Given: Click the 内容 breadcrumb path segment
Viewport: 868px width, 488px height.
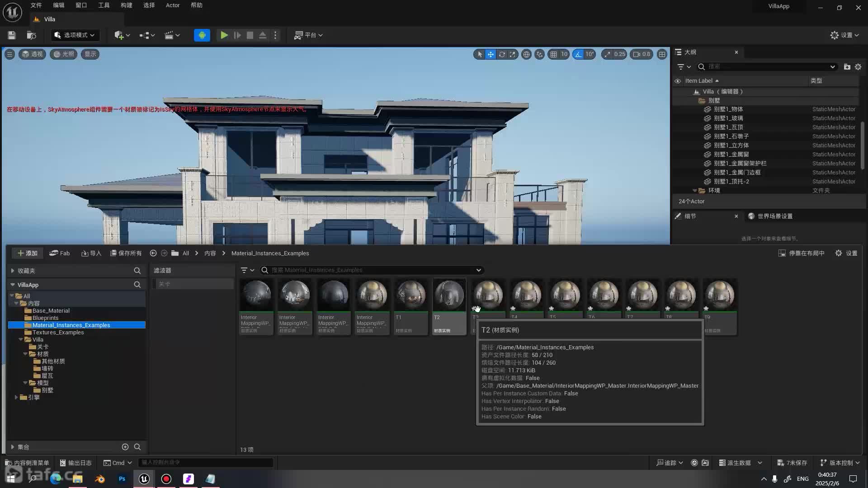Looking at the screenshot, I should pyautogui.click(x=210, y=253).
